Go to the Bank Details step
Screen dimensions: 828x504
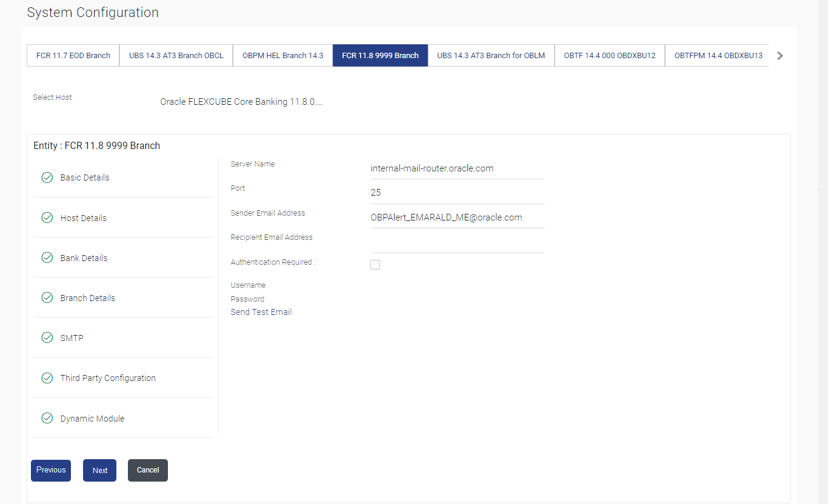122,257
